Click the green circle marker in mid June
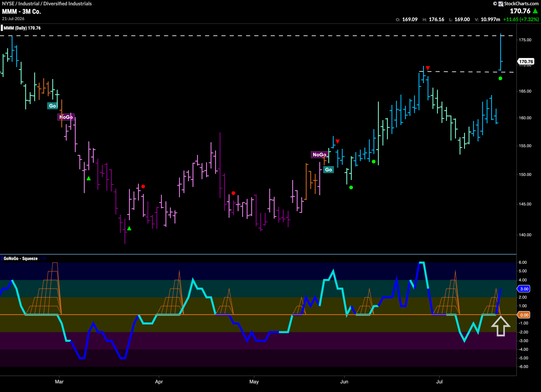The image size is (541, 392). point(374,162)
